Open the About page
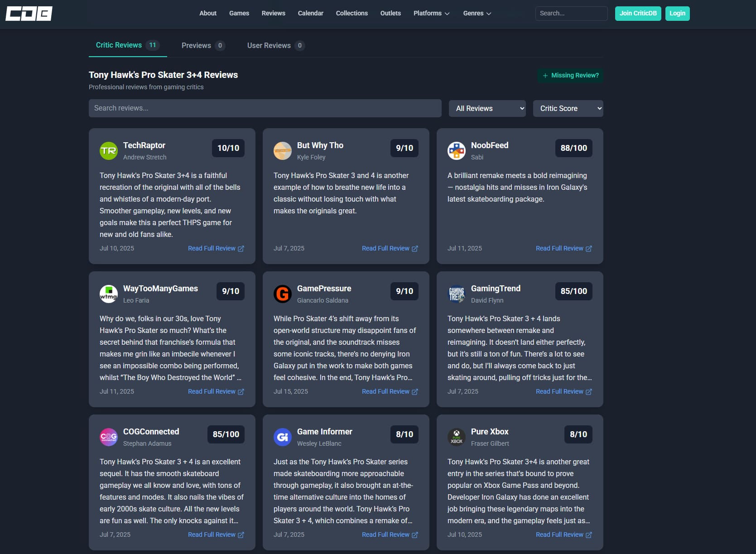 [208, 13]
